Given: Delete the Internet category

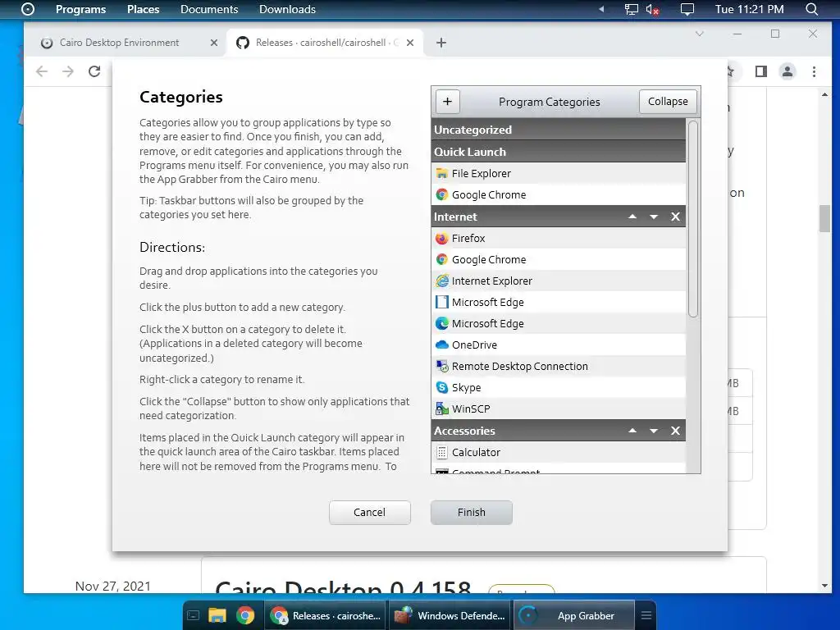Looking at the screenshot, I should (x=675, y=217).
